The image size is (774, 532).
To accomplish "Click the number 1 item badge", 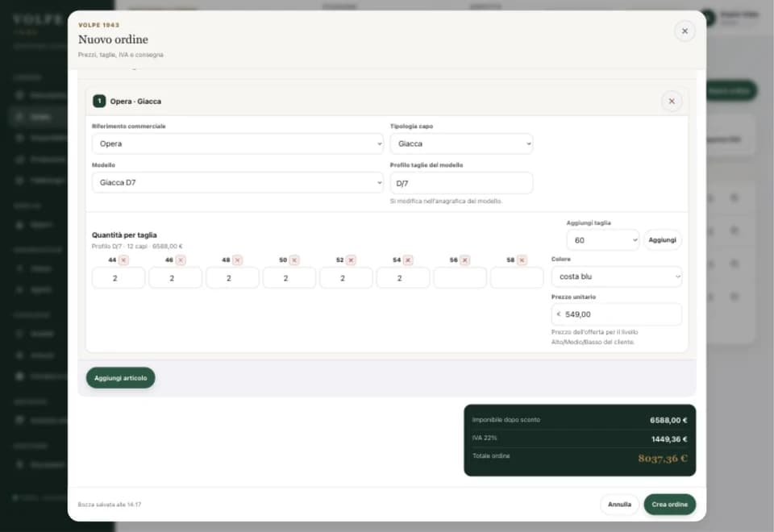I will coord(99,102).
